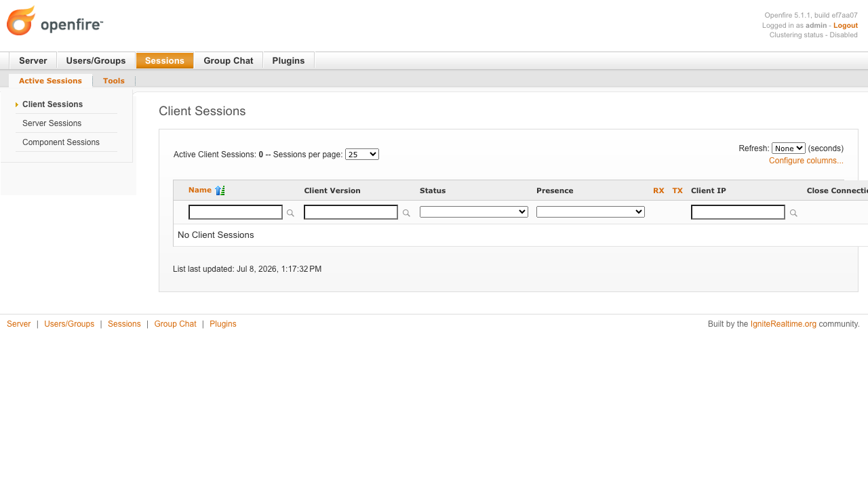Click the "List last updated" timestamp text
The height and width of the screenshot is (488, 868).
click(x=248, y=269)
